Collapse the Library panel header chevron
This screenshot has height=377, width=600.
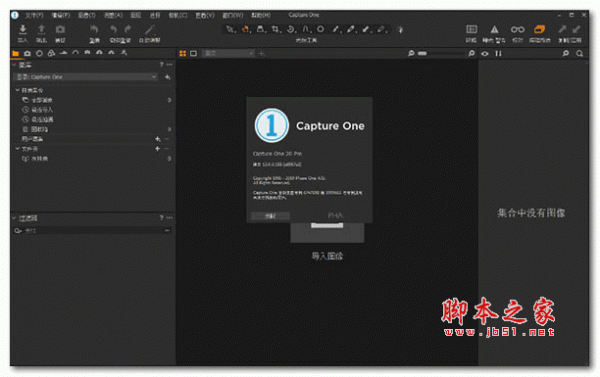point(14,65)
